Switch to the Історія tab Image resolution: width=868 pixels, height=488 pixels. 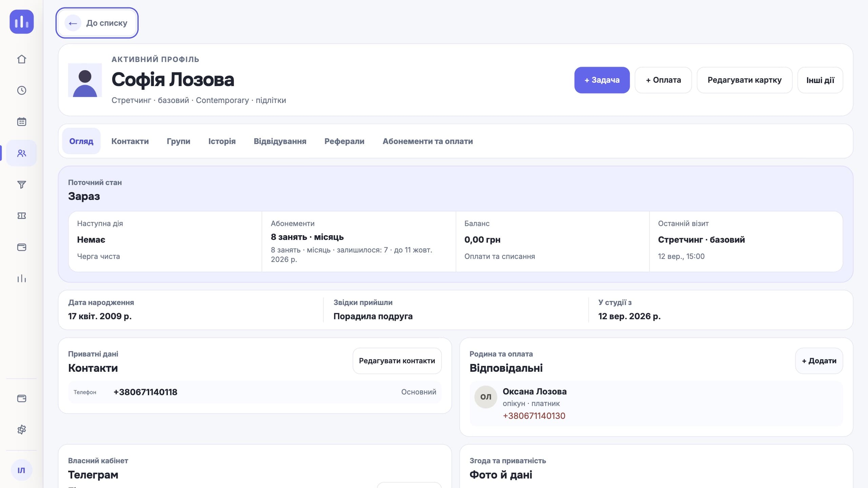tap(222, 141)
